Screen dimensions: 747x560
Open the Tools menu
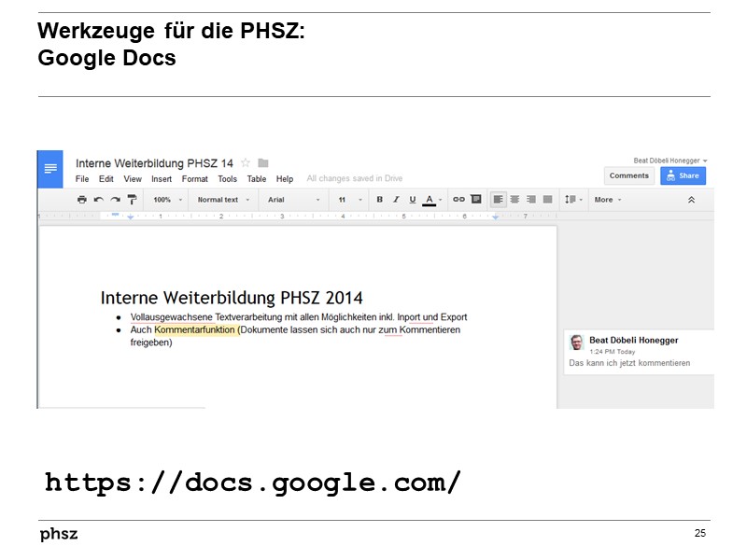pyautogui.click(x=227, y=179)
